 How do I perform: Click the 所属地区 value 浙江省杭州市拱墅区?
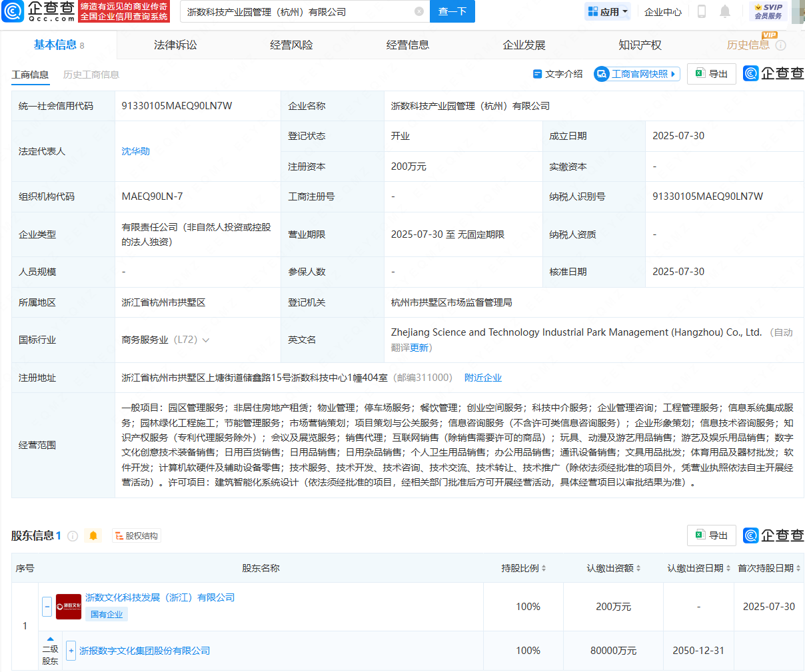click(163, 302)
